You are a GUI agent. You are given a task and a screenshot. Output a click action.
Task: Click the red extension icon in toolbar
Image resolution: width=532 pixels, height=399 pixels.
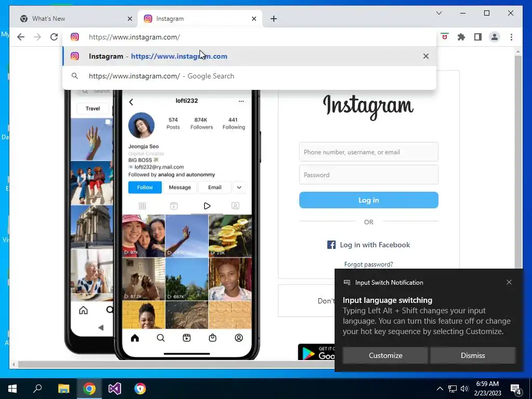pyautogui.click(x=445, y=37)
